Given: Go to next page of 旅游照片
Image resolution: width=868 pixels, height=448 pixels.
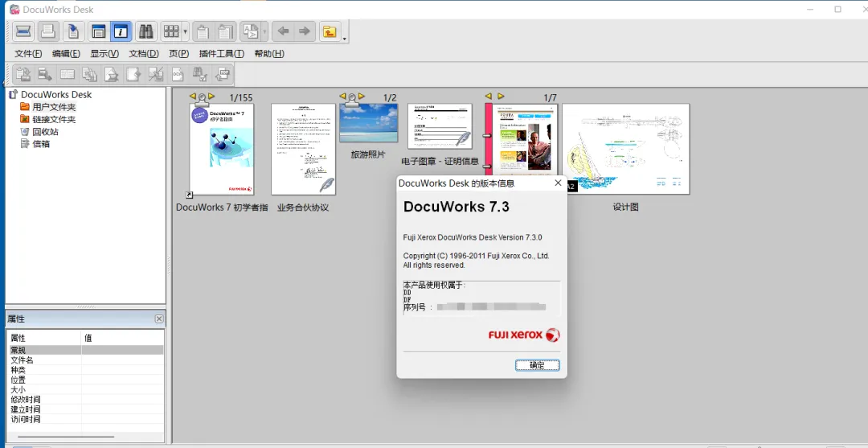Looking at the screenshot, I should click(x=362, y=97).
